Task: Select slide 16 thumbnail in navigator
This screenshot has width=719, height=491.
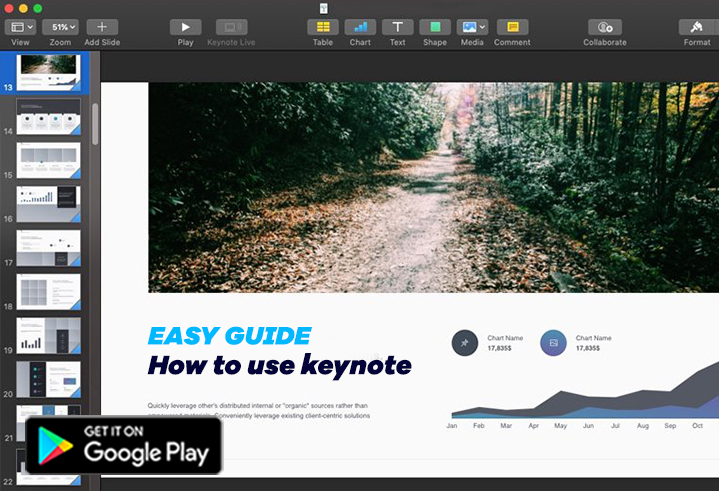Action: click(49, 204)
